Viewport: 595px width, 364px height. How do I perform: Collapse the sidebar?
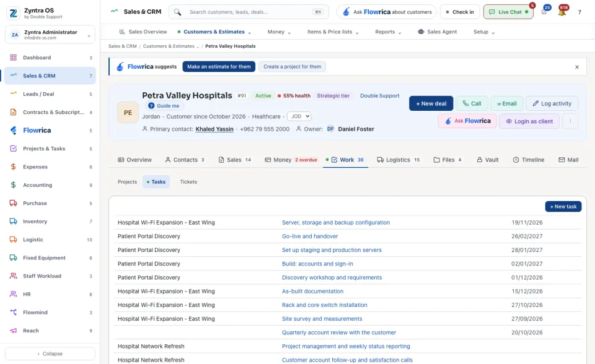(x=50, y=353)
